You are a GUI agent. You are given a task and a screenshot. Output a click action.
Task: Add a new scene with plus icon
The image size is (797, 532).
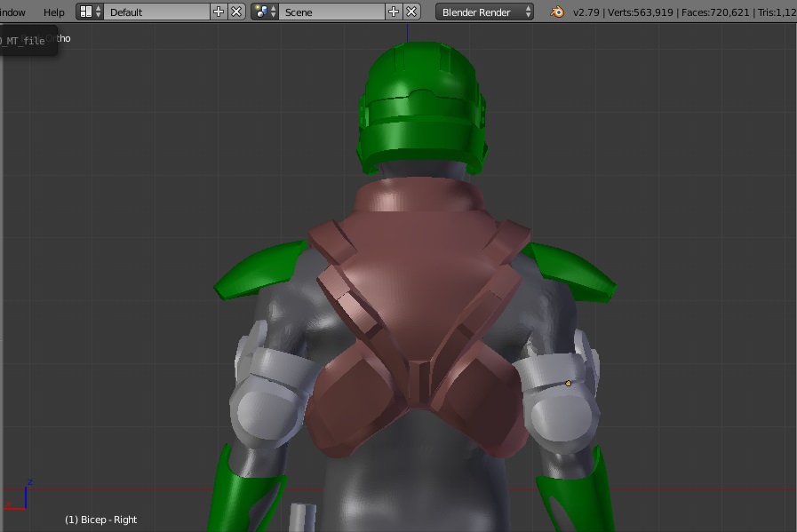click(395, 12)
